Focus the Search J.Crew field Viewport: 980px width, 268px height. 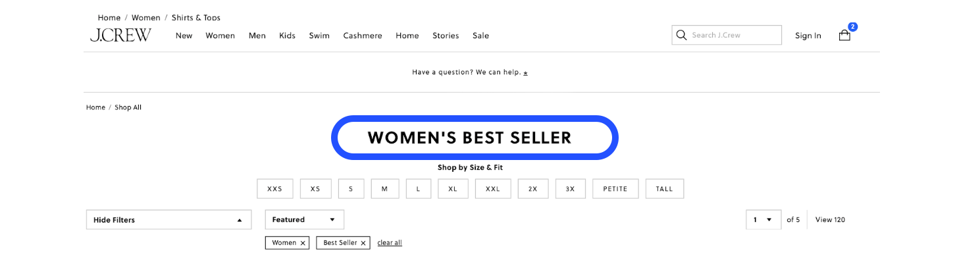[727, 35]
